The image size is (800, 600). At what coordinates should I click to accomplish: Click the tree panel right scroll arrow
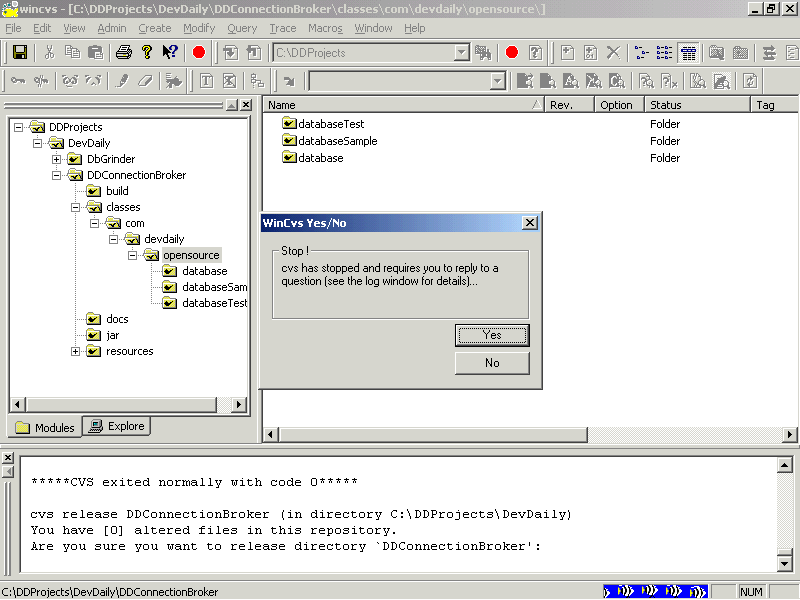pos(238,405)
